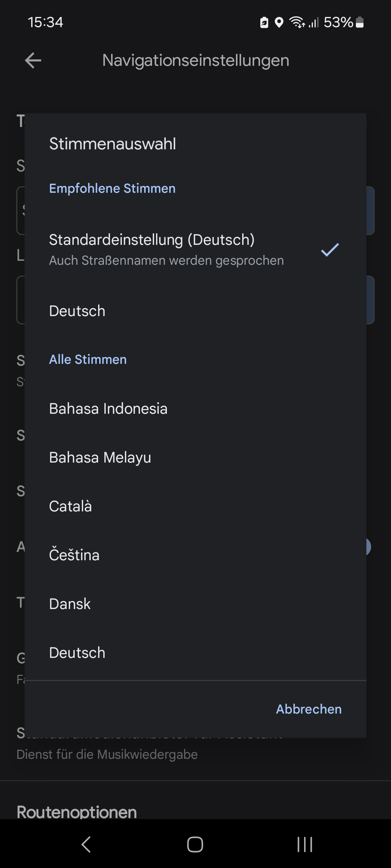Image resolution: width=391 pixels, height=868 pixels.
Task: Tap the Wi-Fi status bar icon
Action: point(297,23)
